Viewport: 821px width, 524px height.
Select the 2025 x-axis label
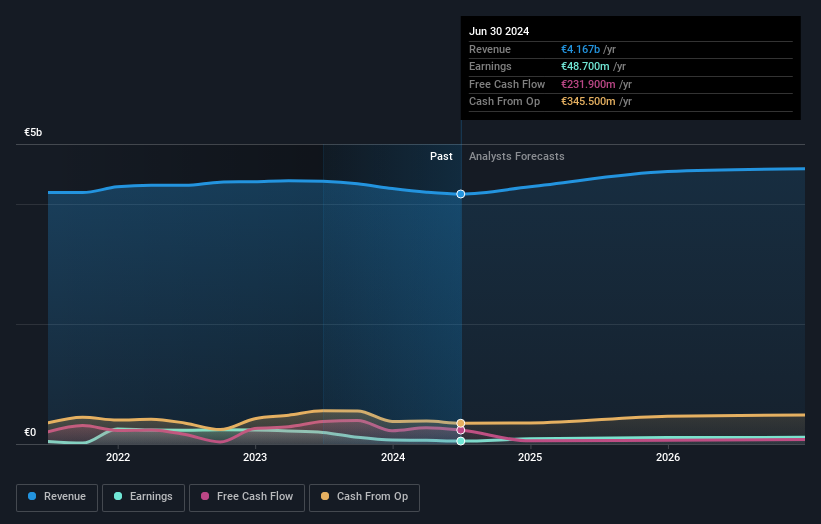click(530, 457)
